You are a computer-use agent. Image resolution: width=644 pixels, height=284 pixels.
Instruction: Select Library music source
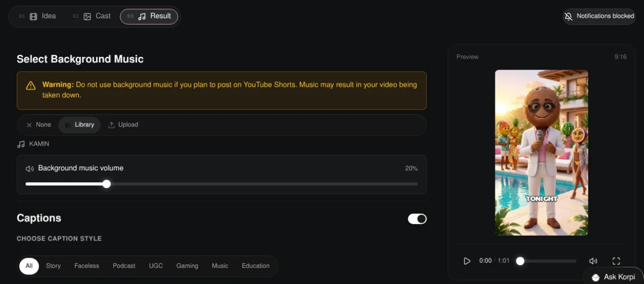click(79, 125)
